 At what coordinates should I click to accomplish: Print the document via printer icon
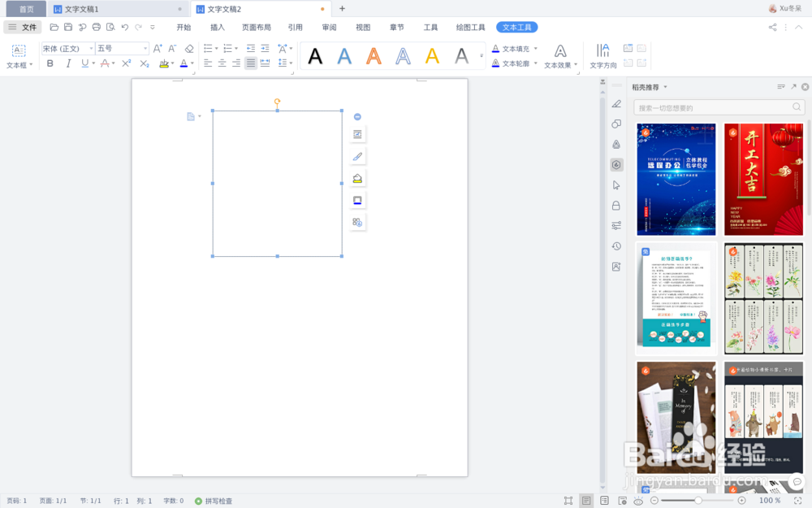pos(97,27)
